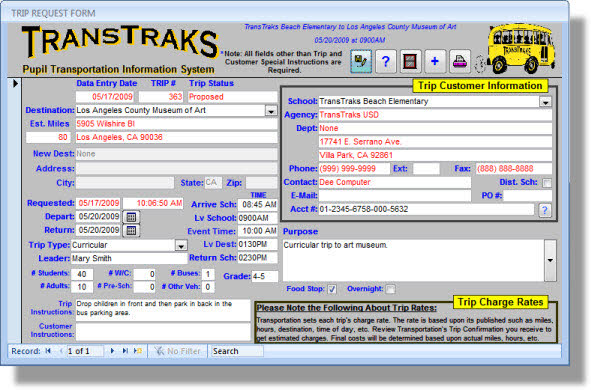The image size is (591, 390).
Task: Click the edit record pencil icon
Action: [x=361, y=61]
